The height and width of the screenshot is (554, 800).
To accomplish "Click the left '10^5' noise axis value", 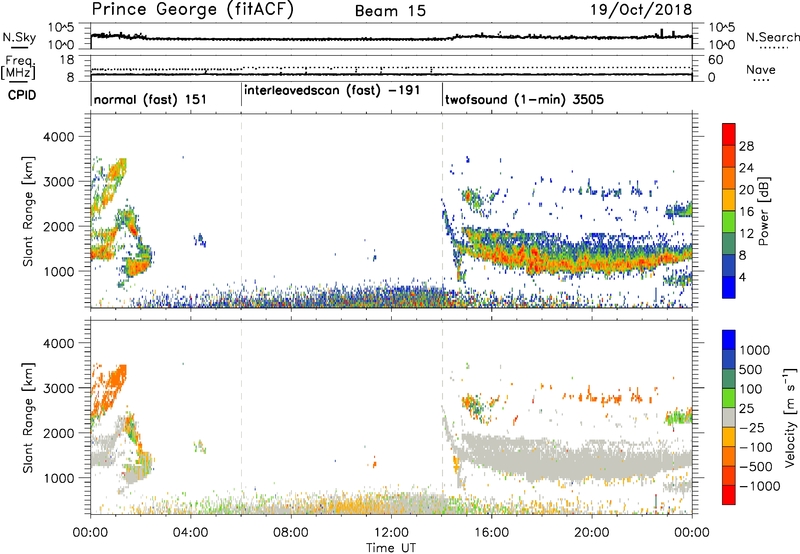I will [61, 27].
